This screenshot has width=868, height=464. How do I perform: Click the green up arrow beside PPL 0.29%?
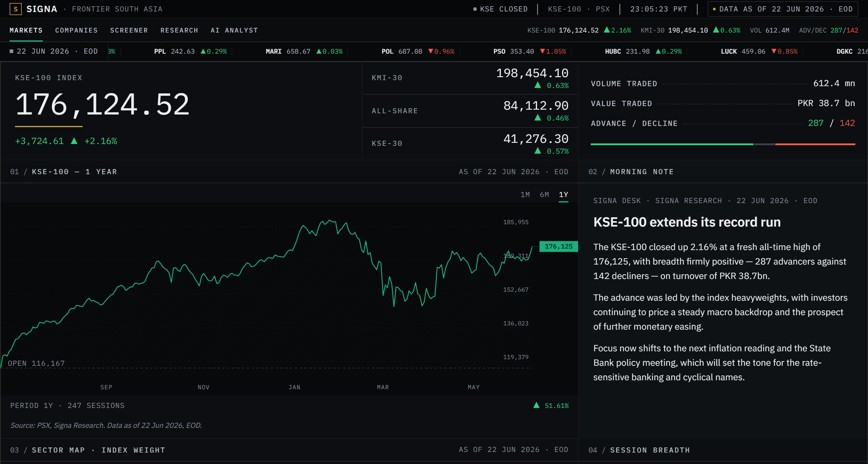[x=203, y=51]
